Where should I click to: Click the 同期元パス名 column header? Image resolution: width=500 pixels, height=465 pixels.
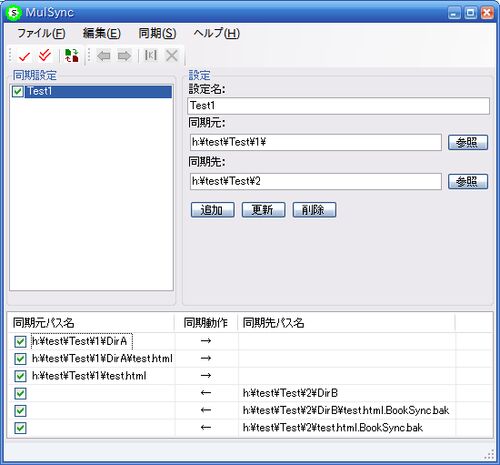point(91,322)
